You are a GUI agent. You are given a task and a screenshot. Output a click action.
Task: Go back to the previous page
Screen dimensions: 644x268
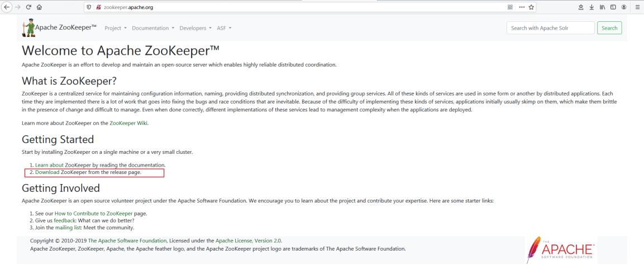pyautogui.click(x=7, y=7)
